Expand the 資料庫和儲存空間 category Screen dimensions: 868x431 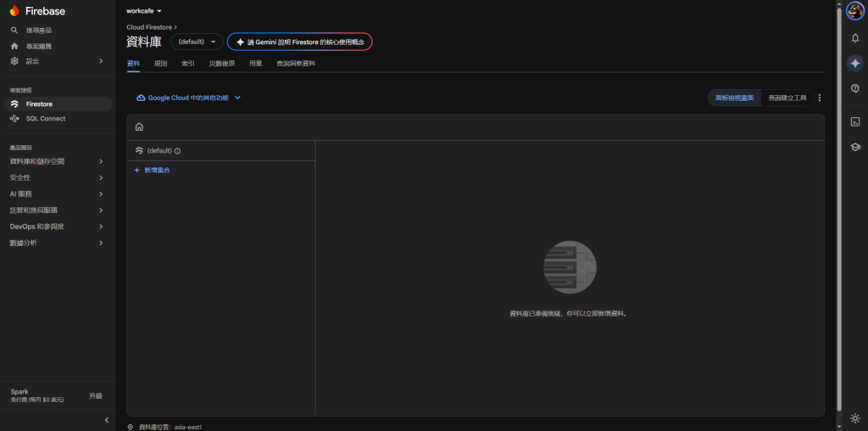58,162
